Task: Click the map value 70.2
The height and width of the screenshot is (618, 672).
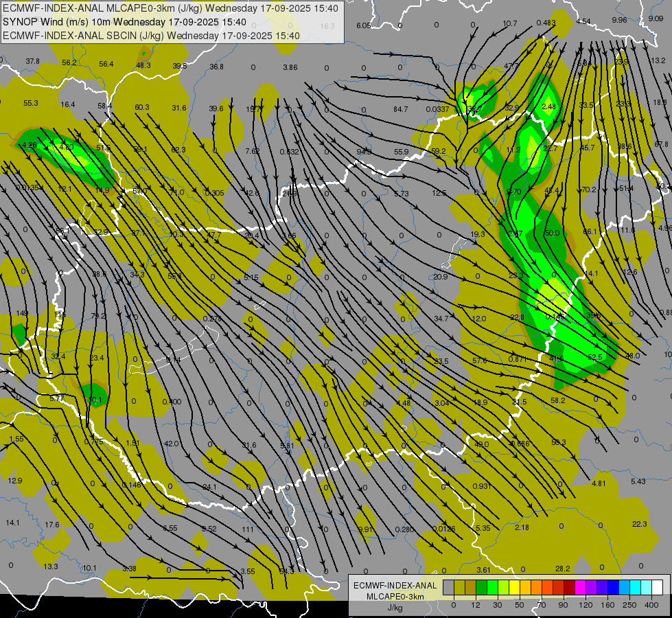Action: pyautogui.click(x=589, y=190)
